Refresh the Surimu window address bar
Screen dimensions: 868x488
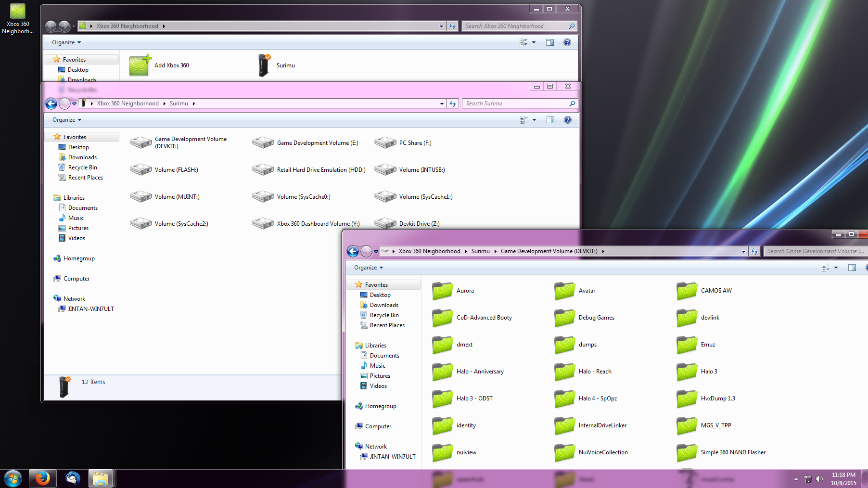pos(453,103)
